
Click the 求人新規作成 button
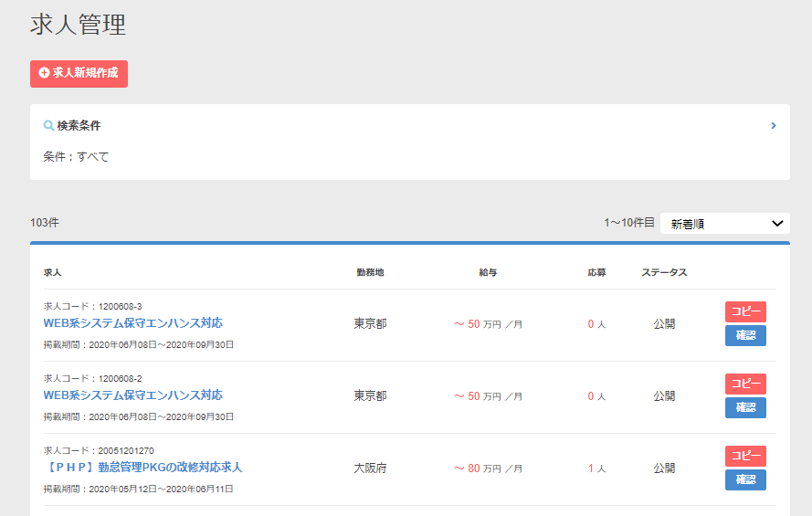pyautogui.click(x=79, y=73)
